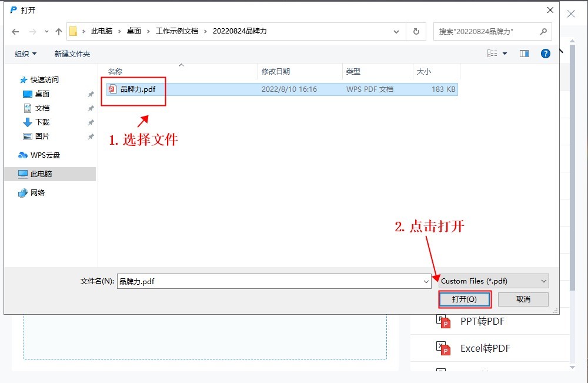
Task: Click the 打开(O) button
Action: coord(465,299)
